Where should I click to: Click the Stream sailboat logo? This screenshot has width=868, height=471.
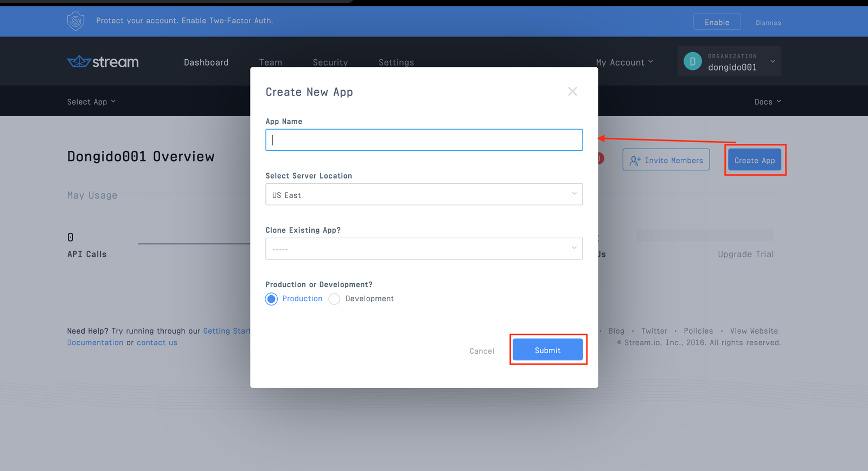(x=79, y=62)
